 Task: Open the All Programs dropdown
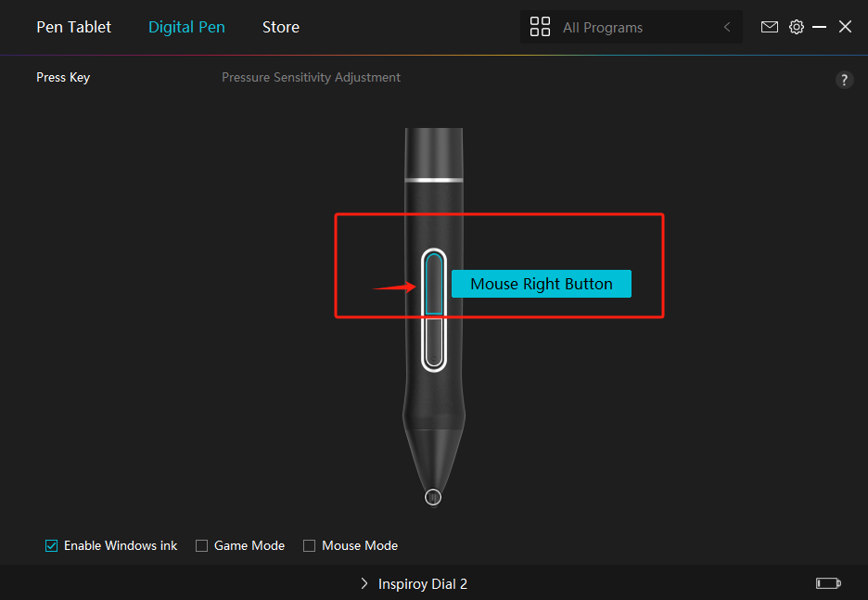pos(632,27)
